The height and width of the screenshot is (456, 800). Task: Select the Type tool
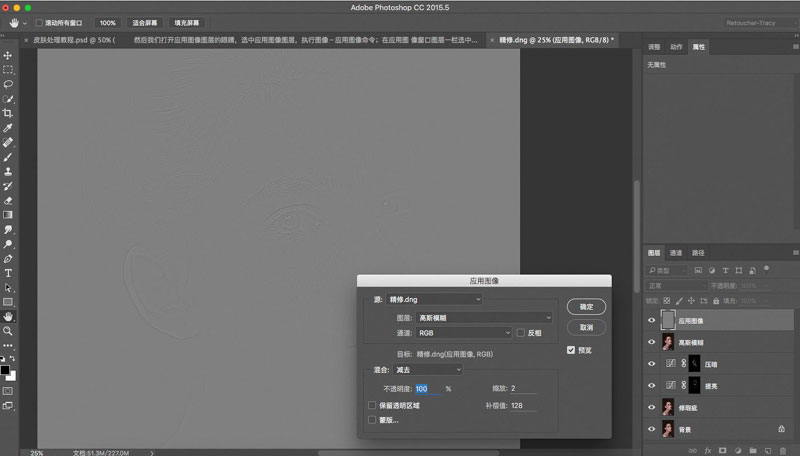8,273
